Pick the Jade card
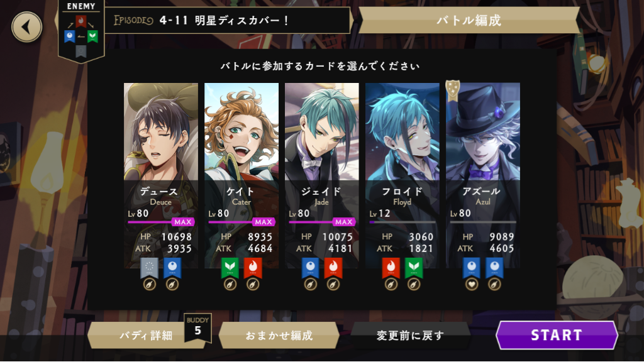The image size is (644, 362). click(321, 176)
